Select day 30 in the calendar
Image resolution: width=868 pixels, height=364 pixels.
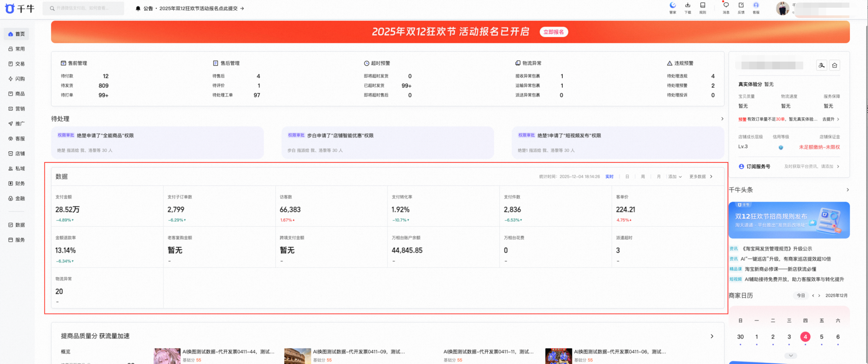[740, 337]
